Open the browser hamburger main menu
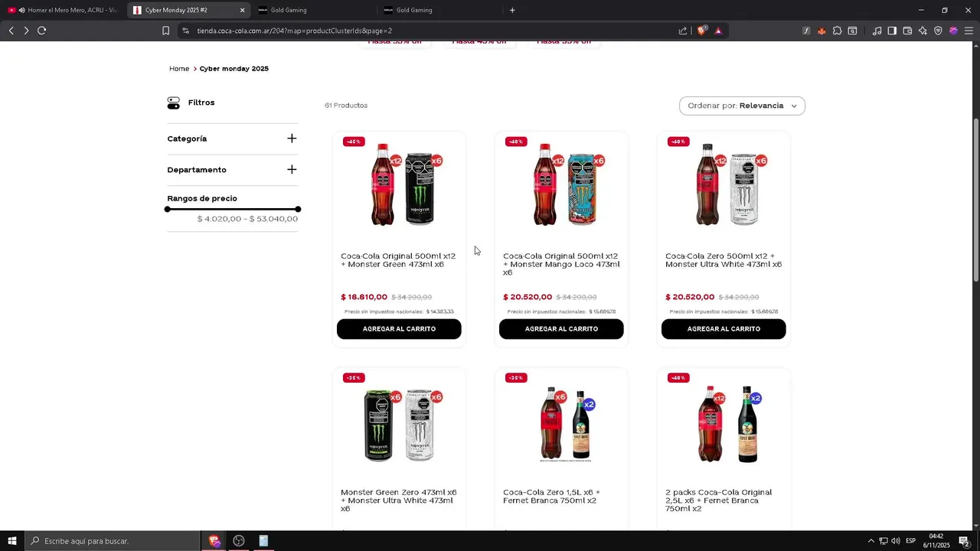The width and height of the screenshot is (980, 551). click(x=969, y=31)
